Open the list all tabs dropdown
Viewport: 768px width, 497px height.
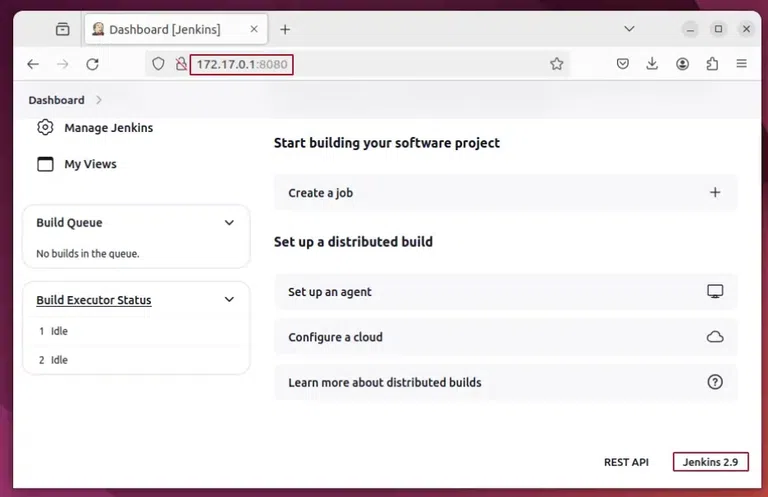(629, 29)
